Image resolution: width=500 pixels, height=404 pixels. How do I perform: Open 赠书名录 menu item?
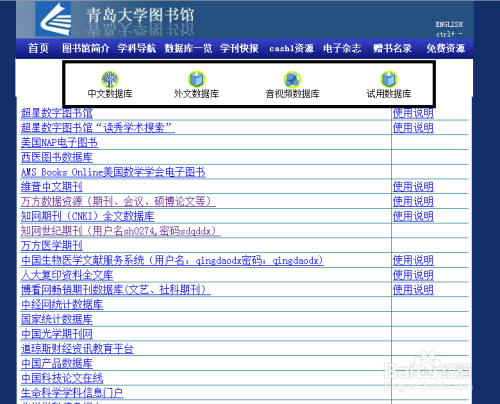tap(392, 48)
